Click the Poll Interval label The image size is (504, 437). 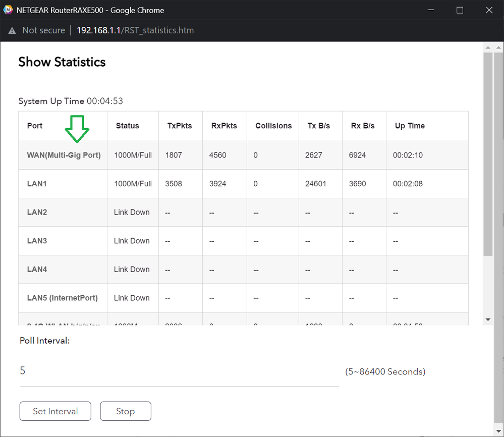coord(45,341)
